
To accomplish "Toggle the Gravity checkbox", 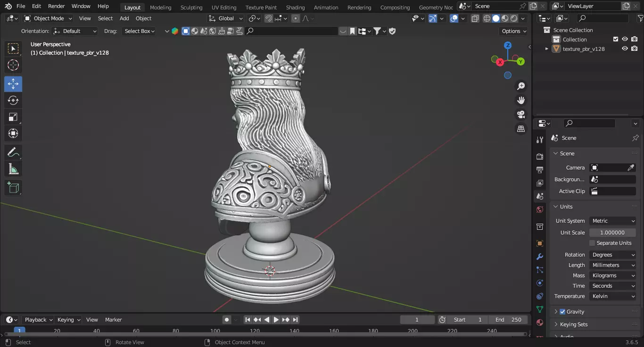I will pyautogui.click(x=562, y=312).
